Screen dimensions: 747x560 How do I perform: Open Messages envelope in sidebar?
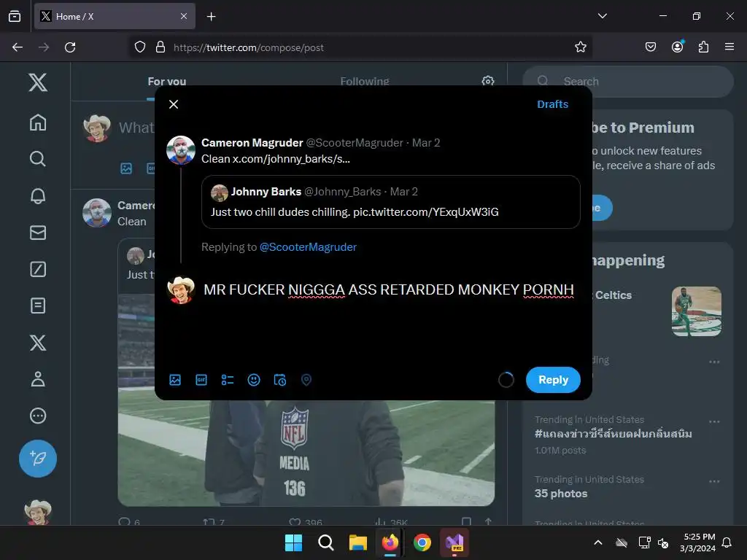point(38,233)
